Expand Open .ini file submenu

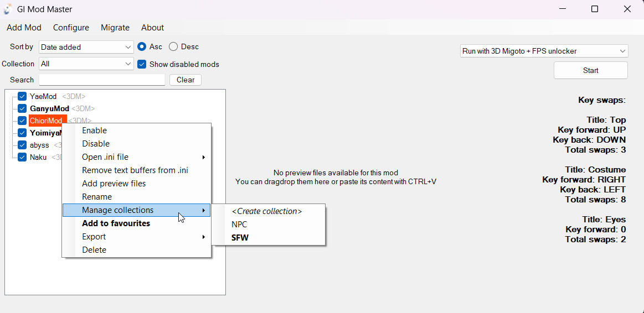[x=204, y=157]
